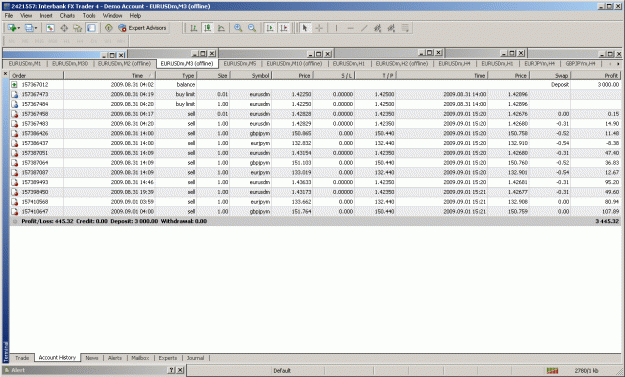Sort history by the Order column header
The height and width of the screenshot is (377, 625).
pos(37,75)
